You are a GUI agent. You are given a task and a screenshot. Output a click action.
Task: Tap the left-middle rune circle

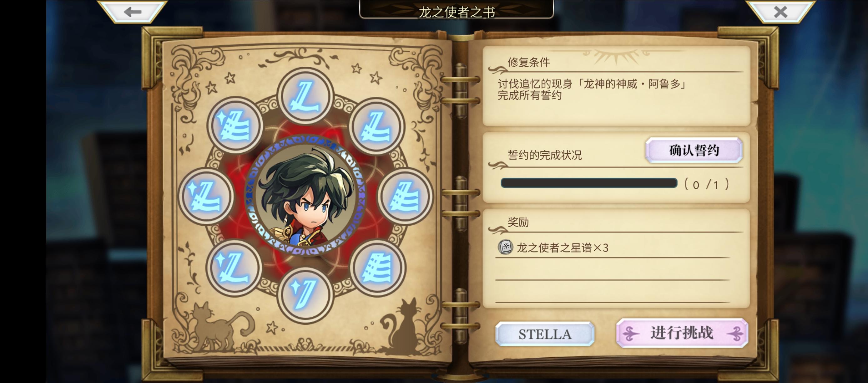click(206, 197)
